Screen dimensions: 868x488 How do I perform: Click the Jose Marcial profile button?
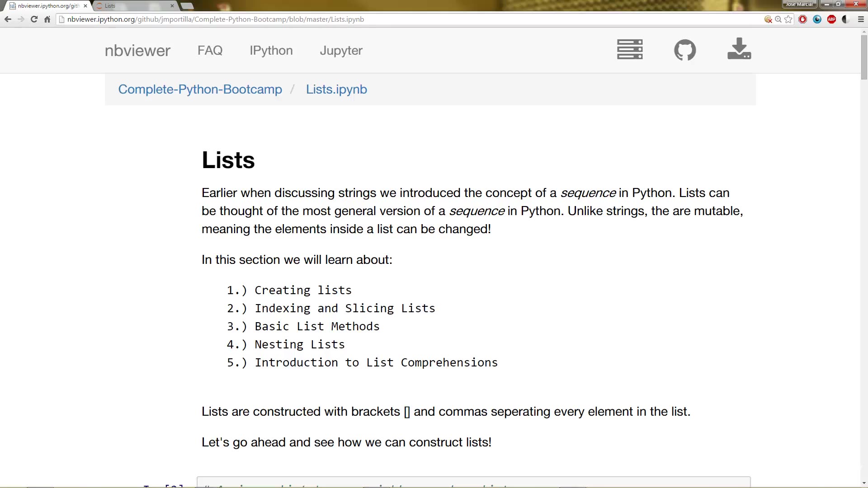799,4
